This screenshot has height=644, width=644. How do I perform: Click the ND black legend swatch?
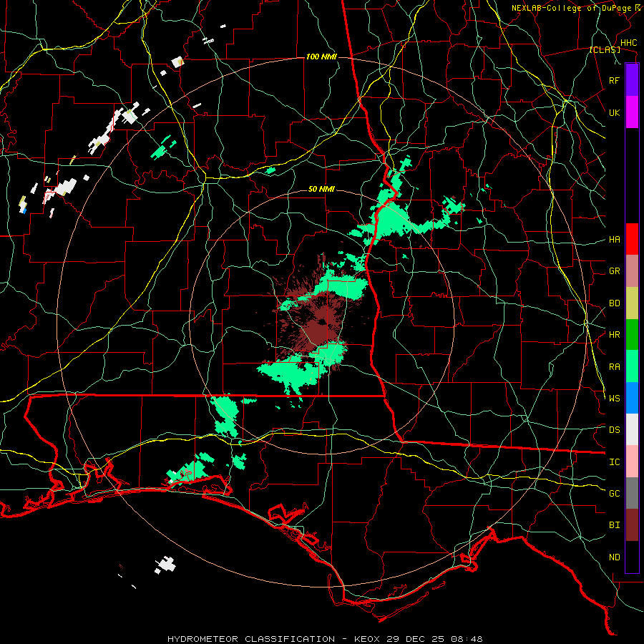coord(632,557)
